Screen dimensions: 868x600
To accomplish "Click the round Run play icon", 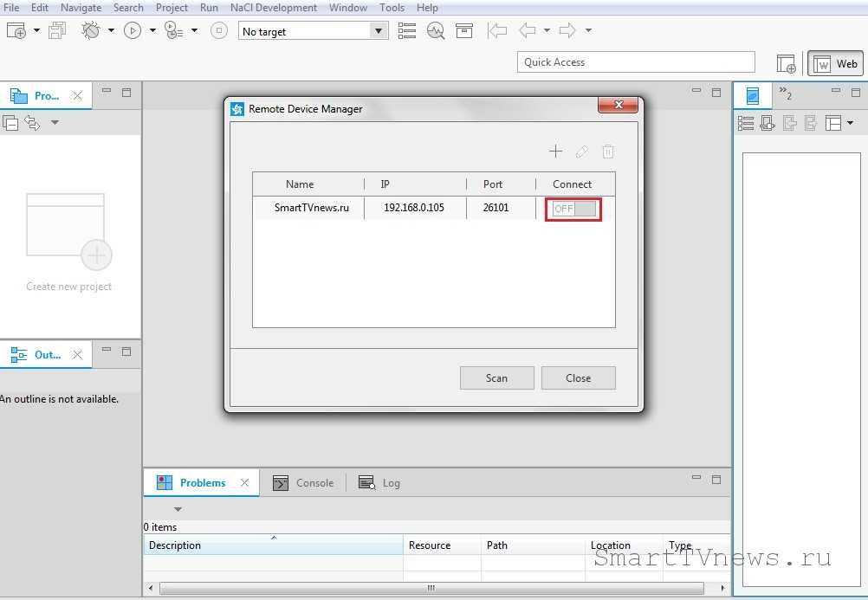I will coord(133,30).
